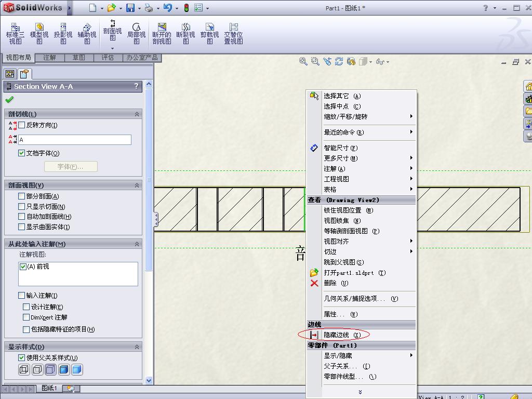Choose 隐藏边线 (Hide edge) from context menu
Image resolution: width=532 pixels, height=399 pixels.
(362, 335)
